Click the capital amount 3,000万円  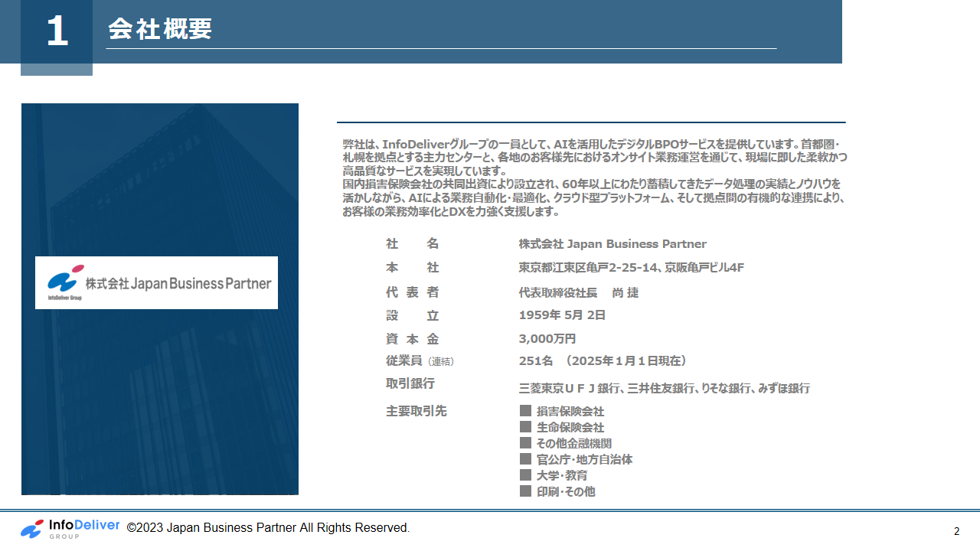coord(547,339)
